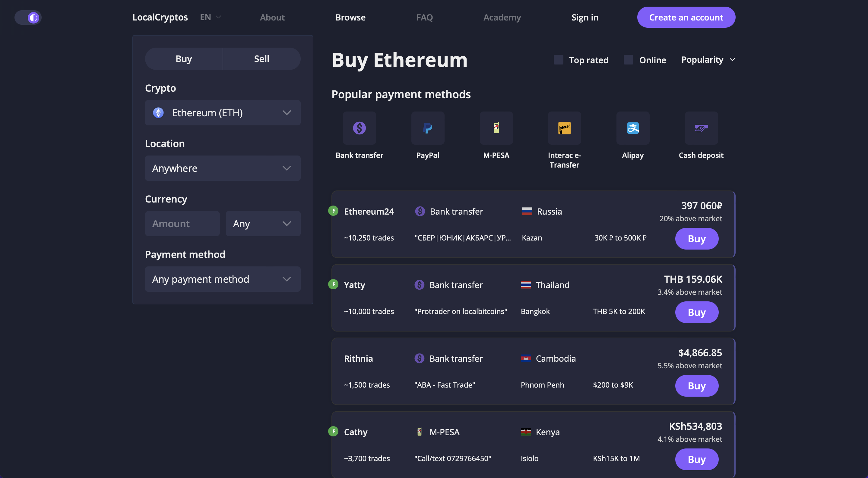Click the Create an account button

point(686,17)
